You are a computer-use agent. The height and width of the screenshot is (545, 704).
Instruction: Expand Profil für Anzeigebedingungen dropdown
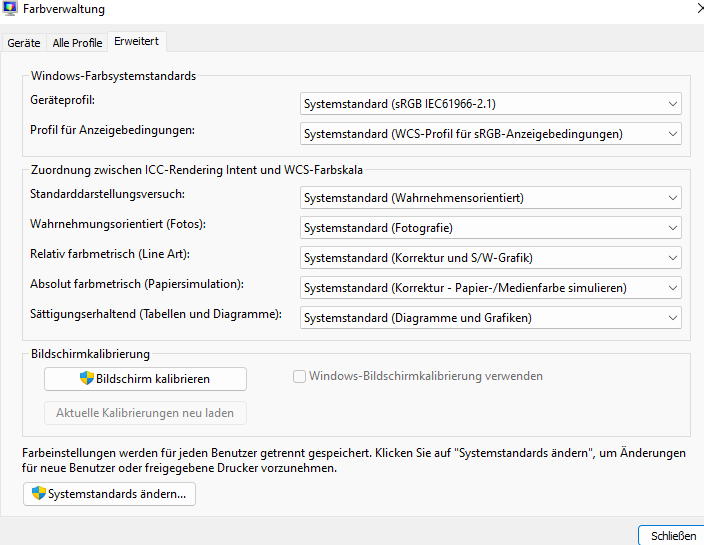(x=491, y=134)
